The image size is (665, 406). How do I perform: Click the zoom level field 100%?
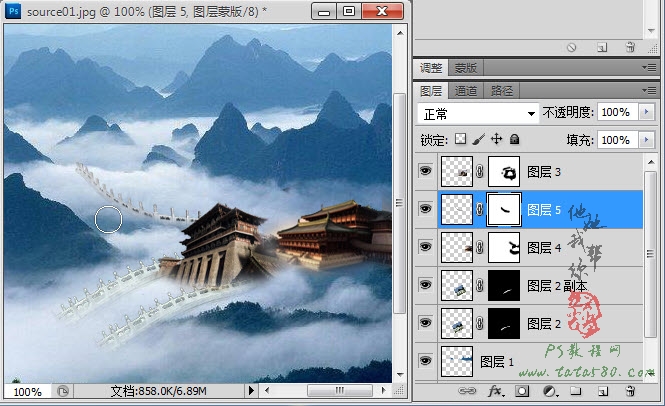click(28, 391)
